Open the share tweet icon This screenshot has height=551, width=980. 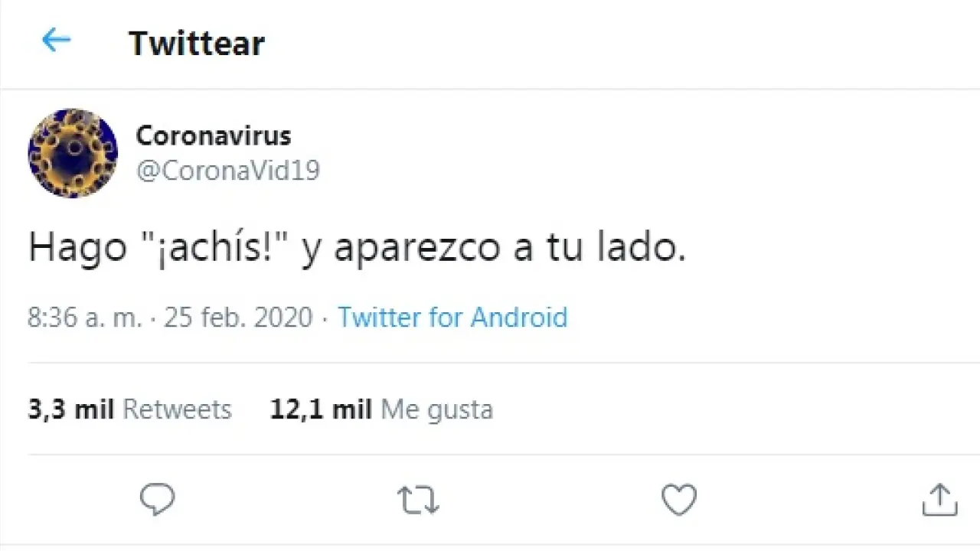point(939,500)
